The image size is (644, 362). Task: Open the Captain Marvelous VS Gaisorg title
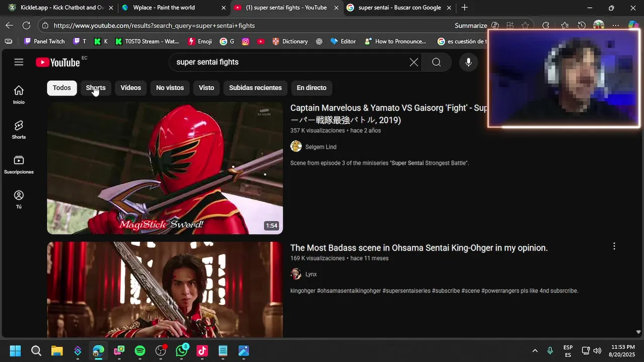point(388,114)
